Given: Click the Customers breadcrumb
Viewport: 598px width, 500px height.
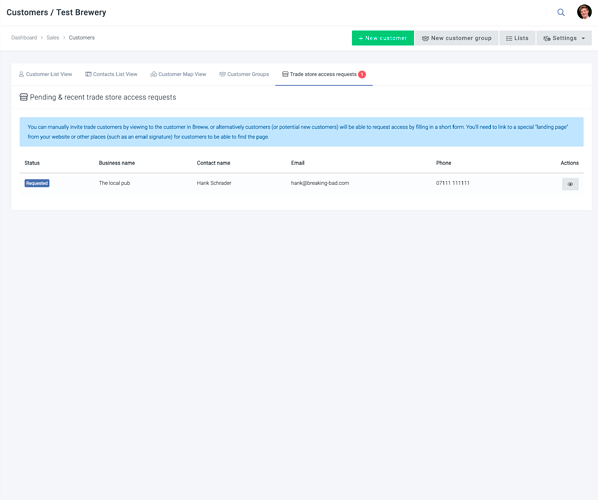Looking at the screenshot, I should pyautogui.click(x=82, y=38).
